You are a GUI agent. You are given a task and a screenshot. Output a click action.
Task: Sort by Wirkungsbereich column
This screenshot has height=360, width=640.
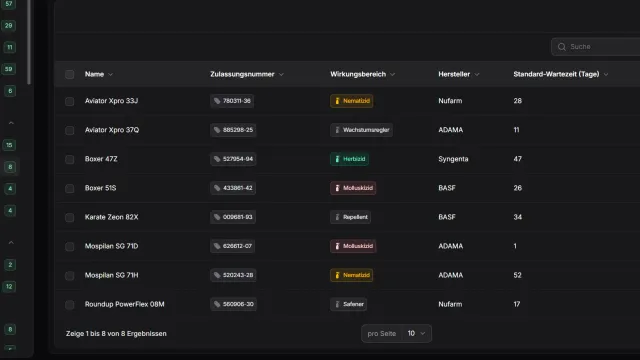click(x=362, y=74)
